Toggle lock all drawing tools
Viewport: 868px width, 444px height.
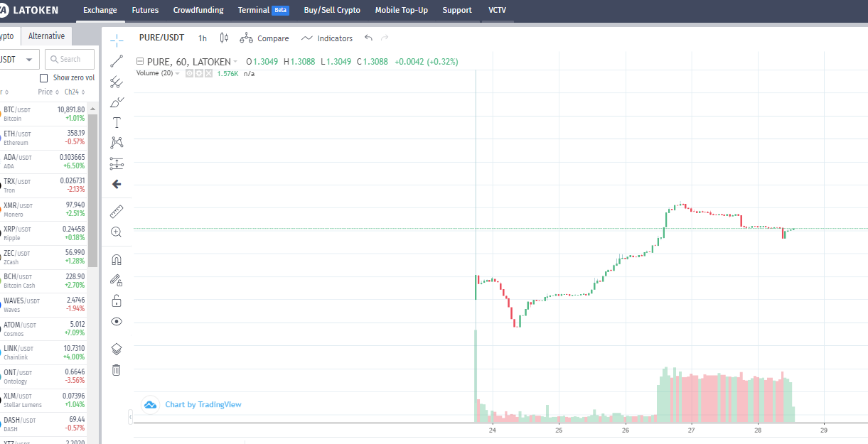[x=117, y=301]
